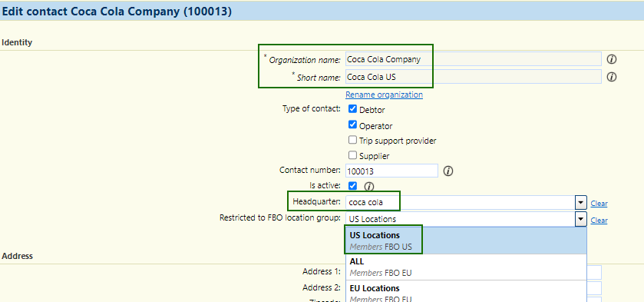Click info icon beside Short name field
The image size is (644, 302).
(612, 77)
